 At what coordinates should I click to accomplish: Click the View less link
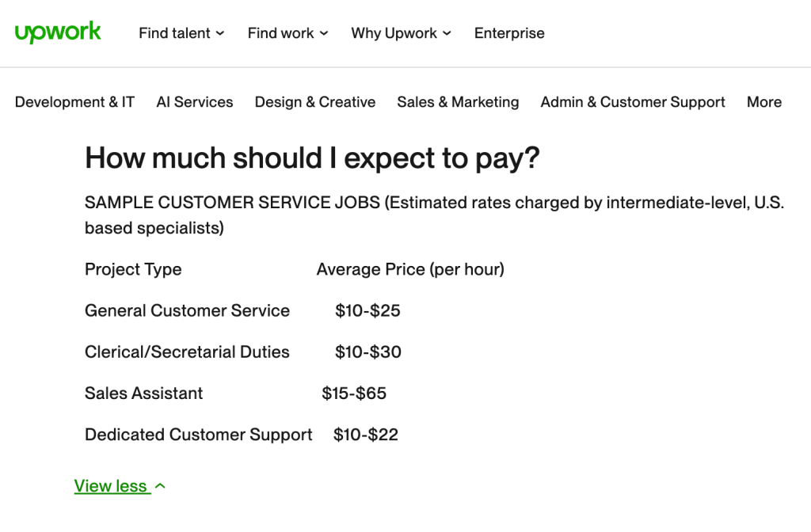(111, 486)
